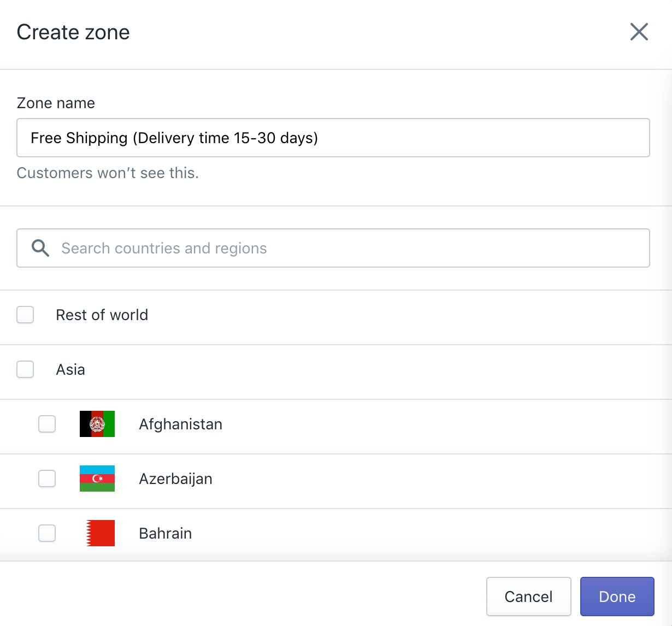Click into Search countries and regions field

point(350,248)
